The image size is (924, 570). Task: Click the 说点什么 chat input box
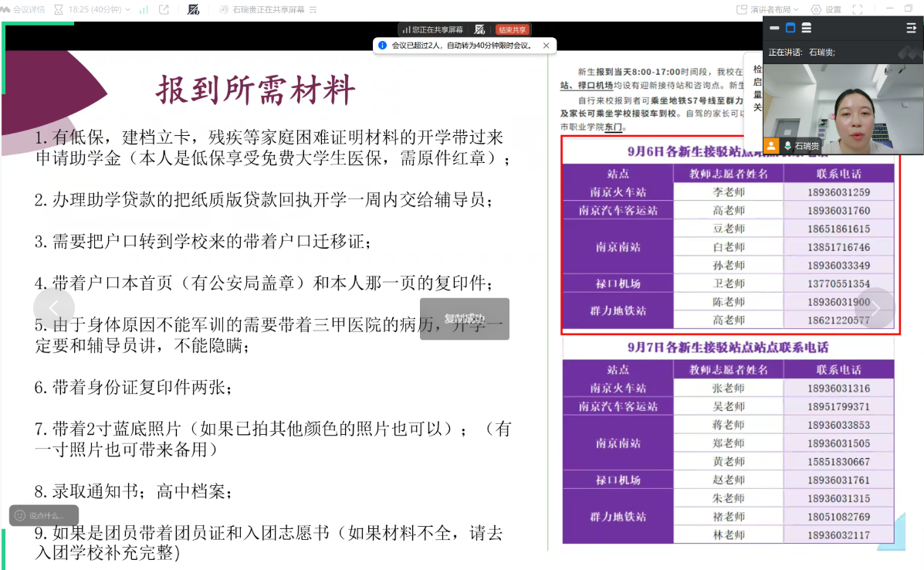(45, 515)
